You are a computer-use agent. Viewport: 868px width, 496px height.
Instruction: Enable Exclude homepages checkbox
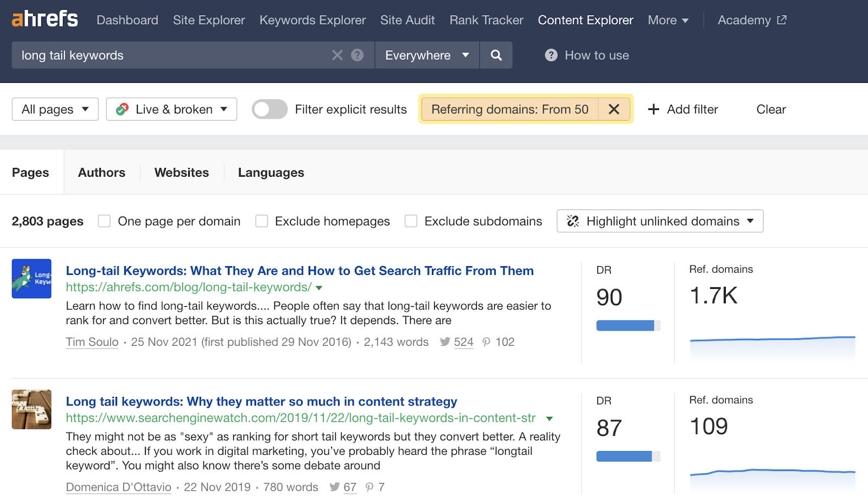tap(261, 221)
